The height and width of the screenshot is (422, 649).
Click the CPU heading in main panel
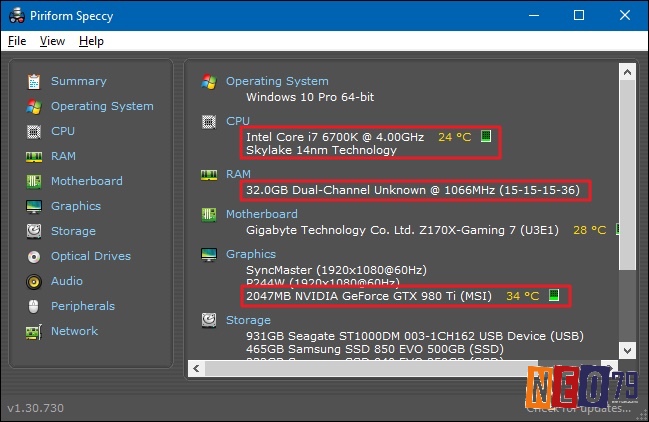[x=238, y=121]
